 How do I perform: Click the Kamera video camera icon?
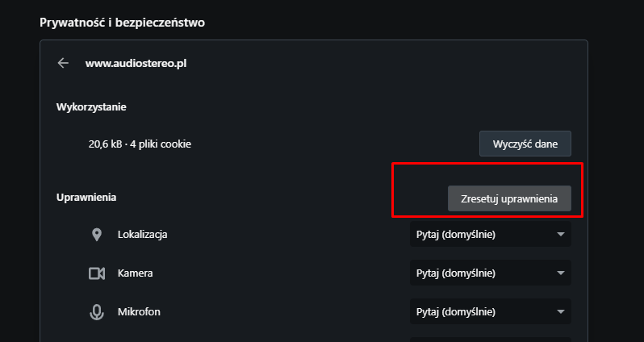[97, 273]
